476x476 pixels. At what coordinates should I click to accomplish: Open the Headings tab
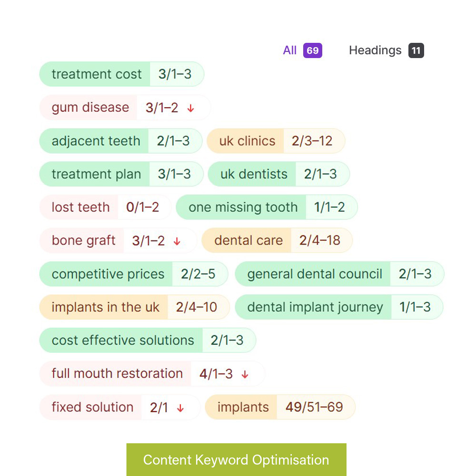coord(375,50)
